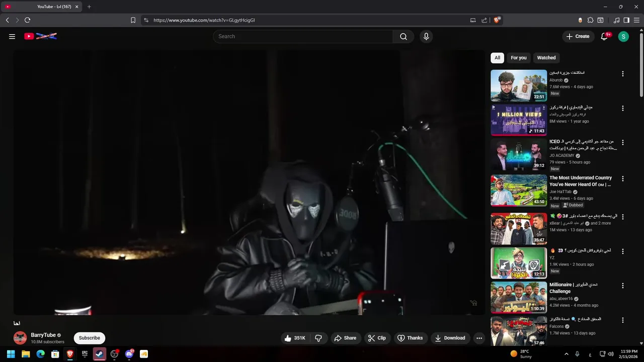The width and height of the screenshot is (644, 362).
Task: Go back with the browser back arrow
Action: pos(7,20)
